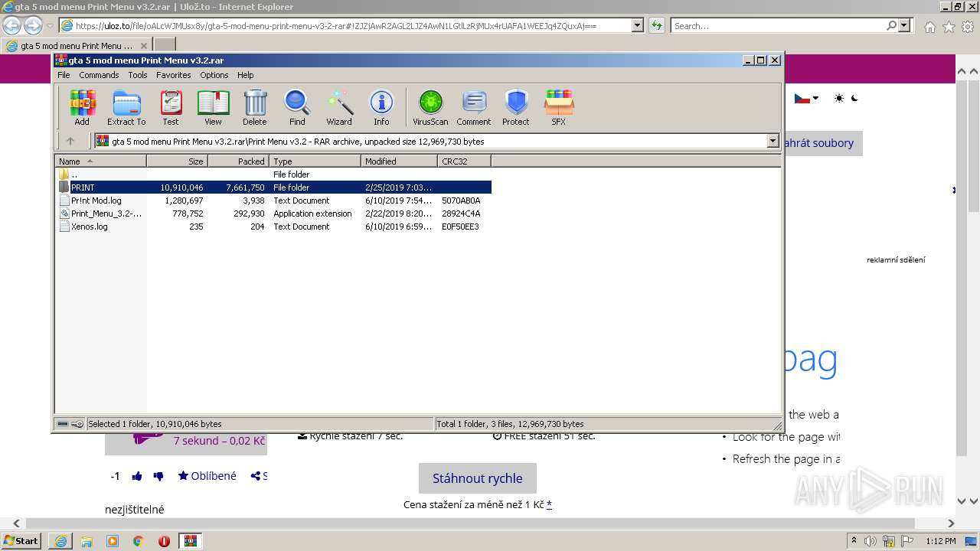This screenshot has height=551, width=980.
Task: Sort by the Modified column header
Action: (x=399, y=161)
